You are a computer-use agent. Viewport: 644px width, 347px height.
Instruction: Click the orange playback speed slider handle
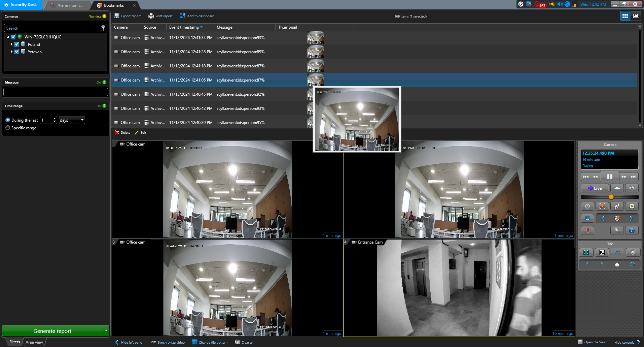611,197
